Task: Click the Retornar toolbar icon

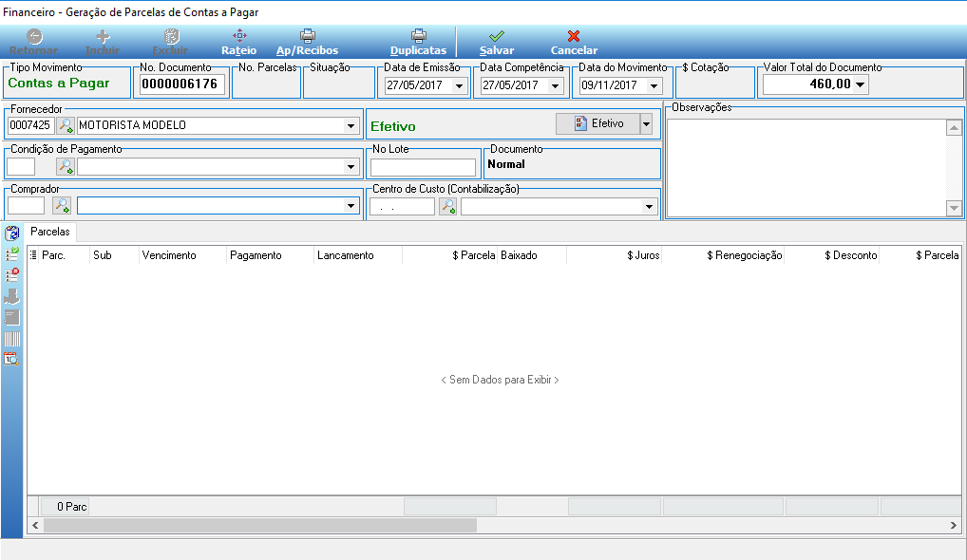Action: coord(34,36)
